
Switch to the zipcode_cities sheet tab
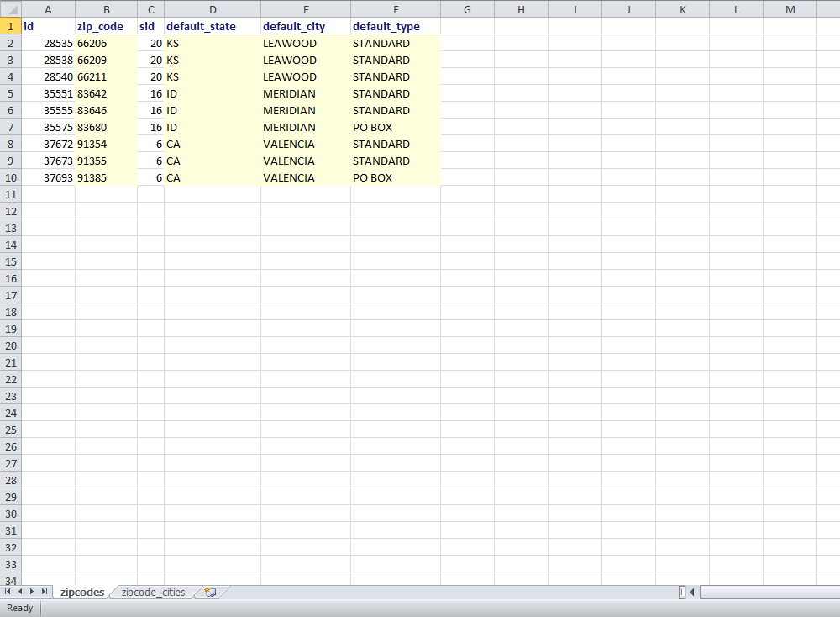tap(153, 593)
